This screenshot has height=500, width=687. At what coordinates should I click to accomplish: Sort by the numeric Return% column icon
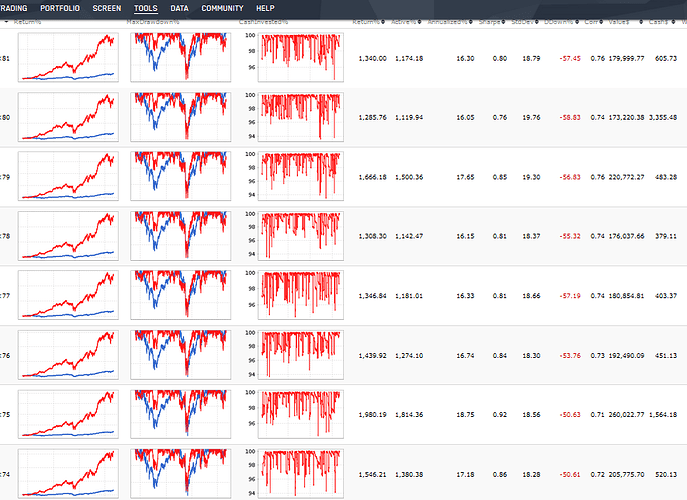pos(383,22)
